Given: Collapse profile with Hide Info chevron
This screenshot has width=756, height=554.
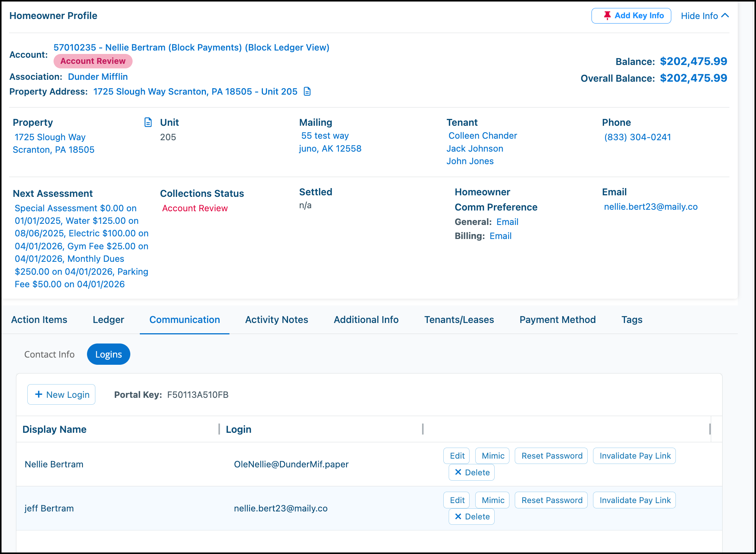Looking at the screenshot, I should (725, 16).
